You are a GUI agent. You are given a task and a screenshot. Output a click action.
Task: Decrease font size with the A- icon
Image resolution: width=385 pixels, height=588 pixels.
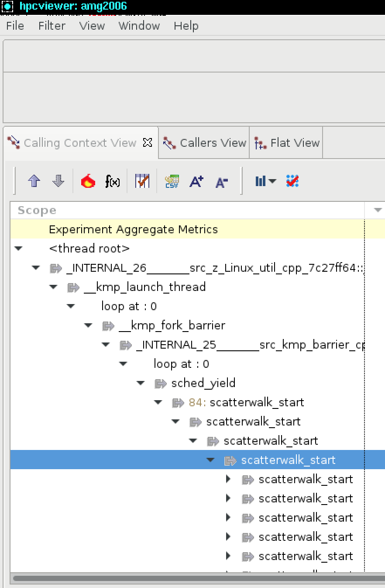221,181
